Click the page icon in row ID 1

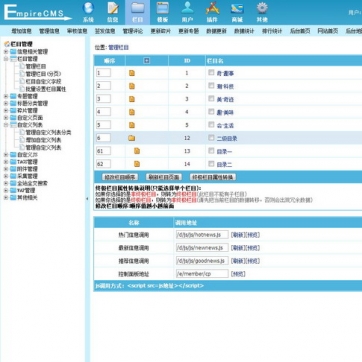132,73
